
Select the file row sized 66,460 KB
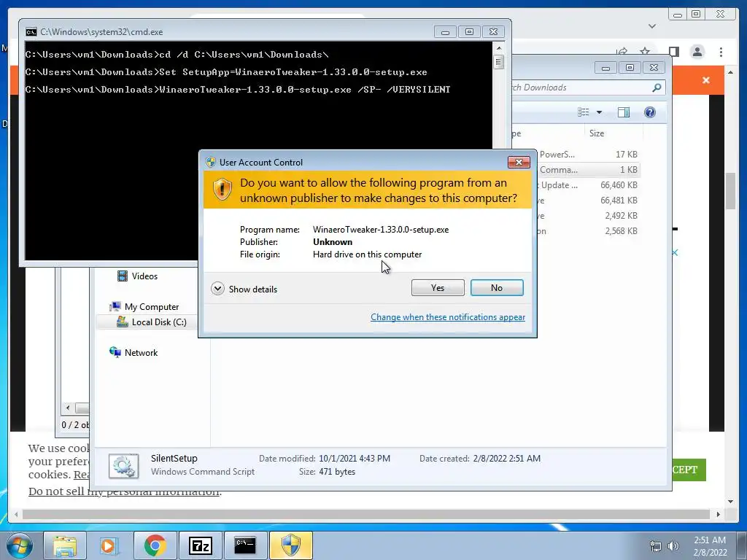tap(587, 185)
